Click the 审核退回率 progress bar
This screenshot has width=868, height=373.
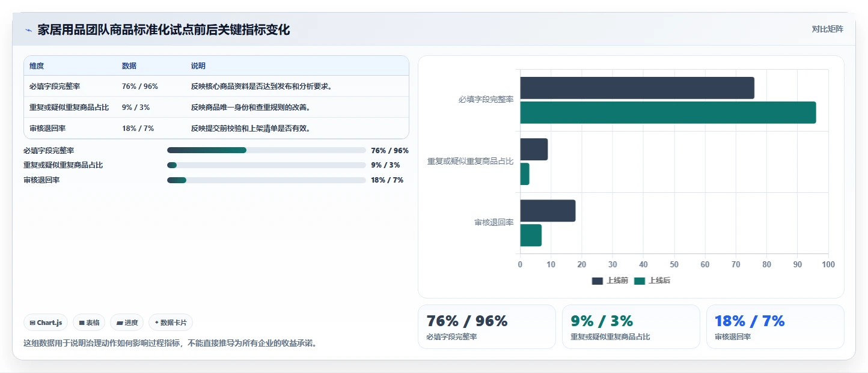point(266,180)
